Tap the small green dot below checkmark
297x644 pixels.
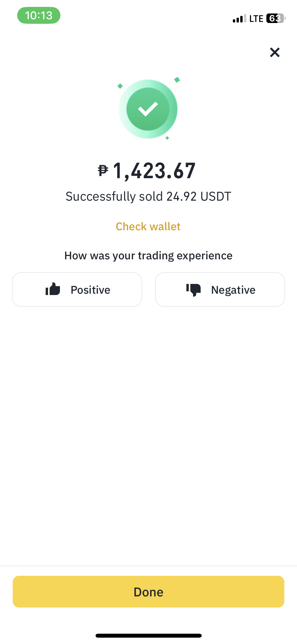[167, 138]
